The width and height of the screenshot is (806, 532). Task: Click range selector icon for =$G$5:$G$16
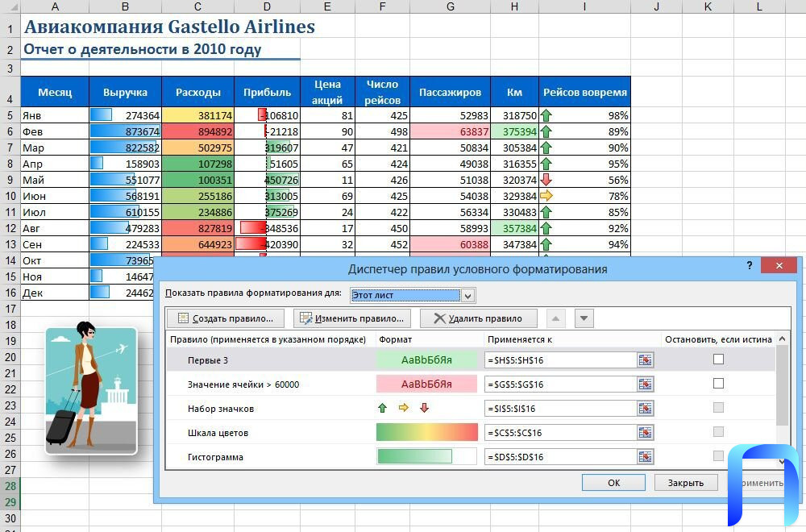(x=645, y=384)
